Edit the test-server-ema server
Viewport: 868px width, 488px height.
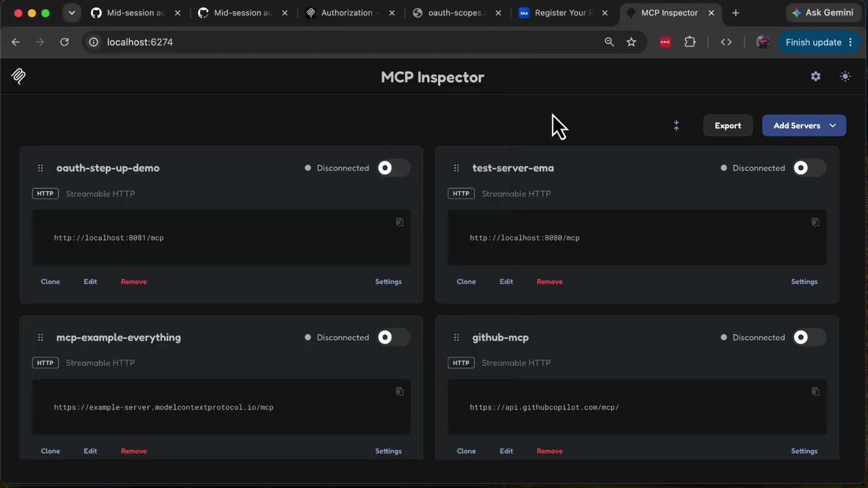coord(506,281)
